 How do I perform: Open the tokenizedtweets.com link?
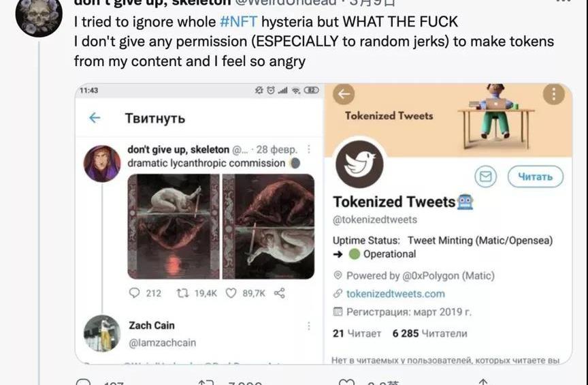(x=395, y=294)
